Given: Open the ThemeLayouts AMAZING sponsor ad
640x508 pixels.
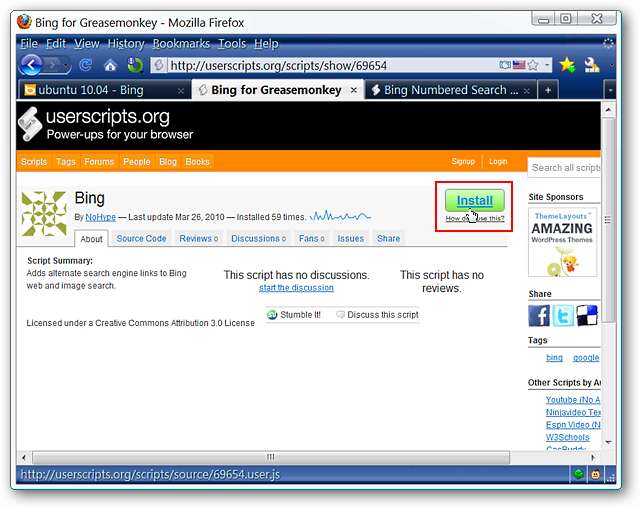Looking at the screenshot, I should pyautogui.click(x=562, y=242).
